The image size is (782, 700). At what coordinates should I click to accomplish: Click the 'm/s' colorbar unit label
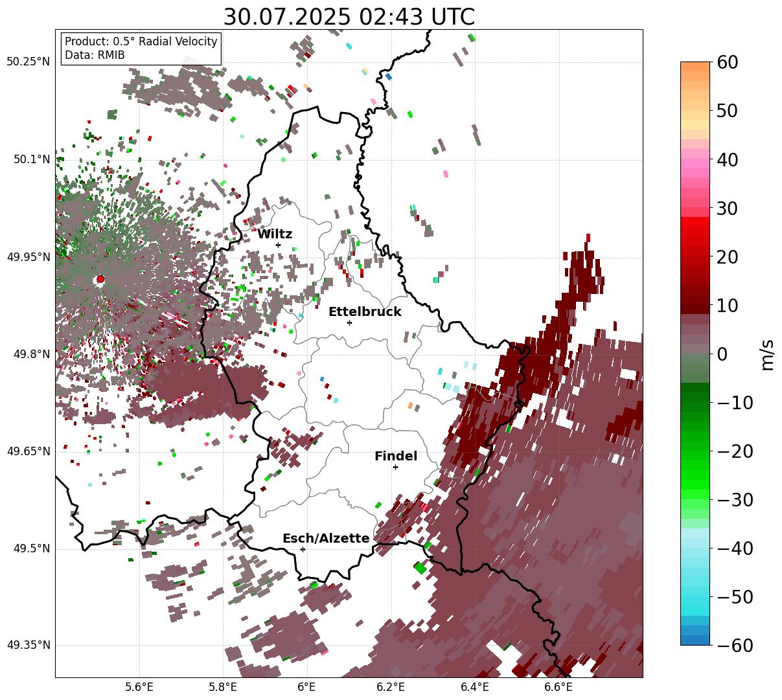pyautogui.click(x=768, y=354)
